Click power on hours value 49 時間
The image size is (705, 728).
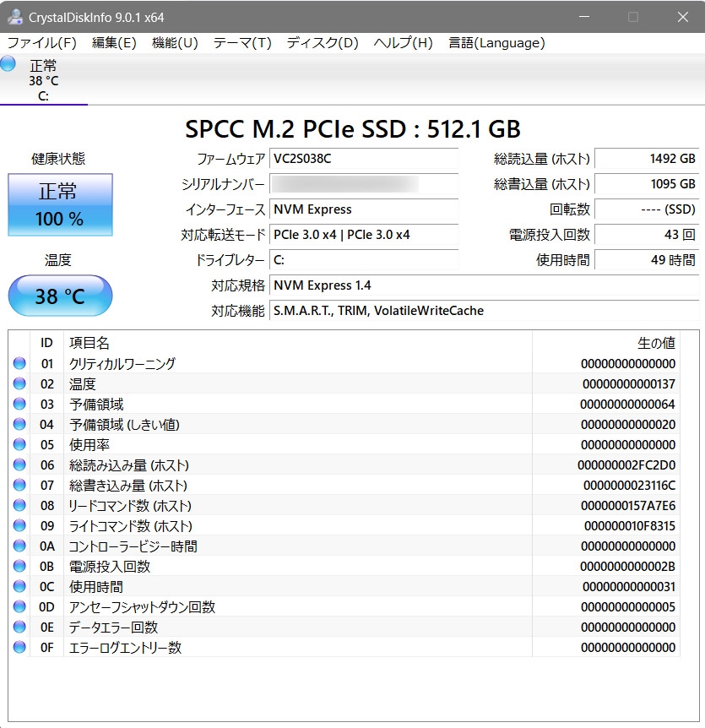(647, 260)
